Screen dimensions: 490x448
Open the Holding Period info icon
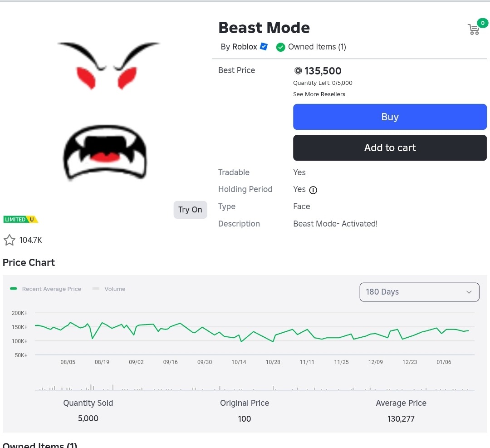tap(313, 190)
